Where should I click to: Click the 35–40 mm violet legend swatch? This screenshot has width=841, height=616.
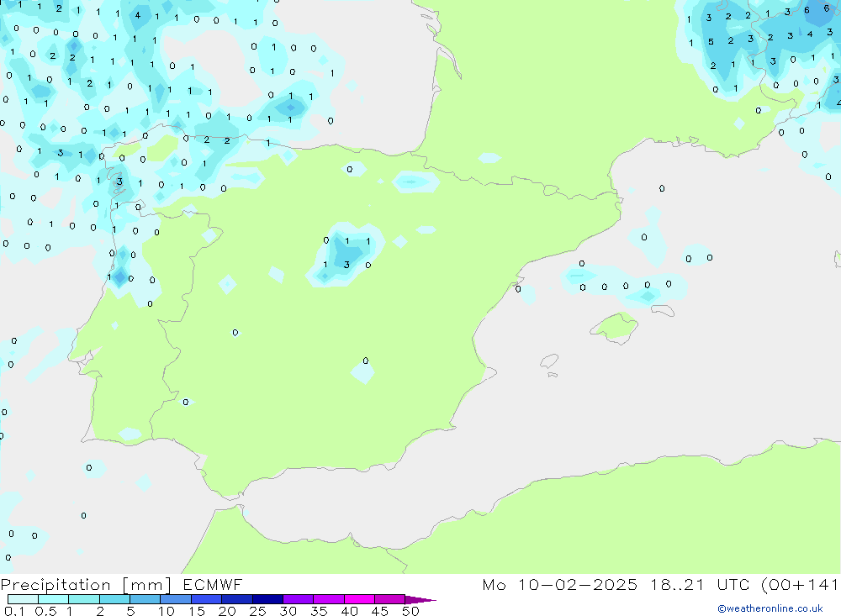click(328, 599)
